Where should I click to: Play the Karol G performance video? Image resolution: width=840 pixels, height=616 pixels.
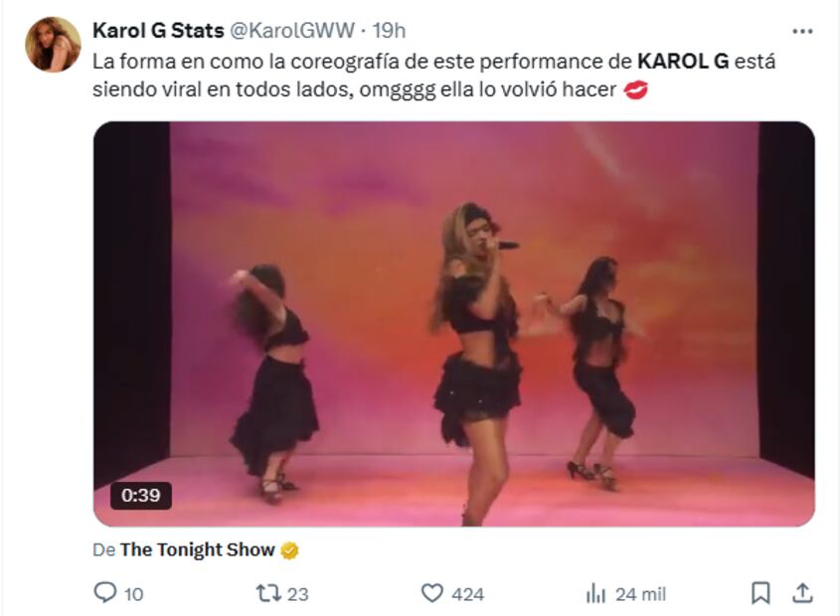(454, 324)
